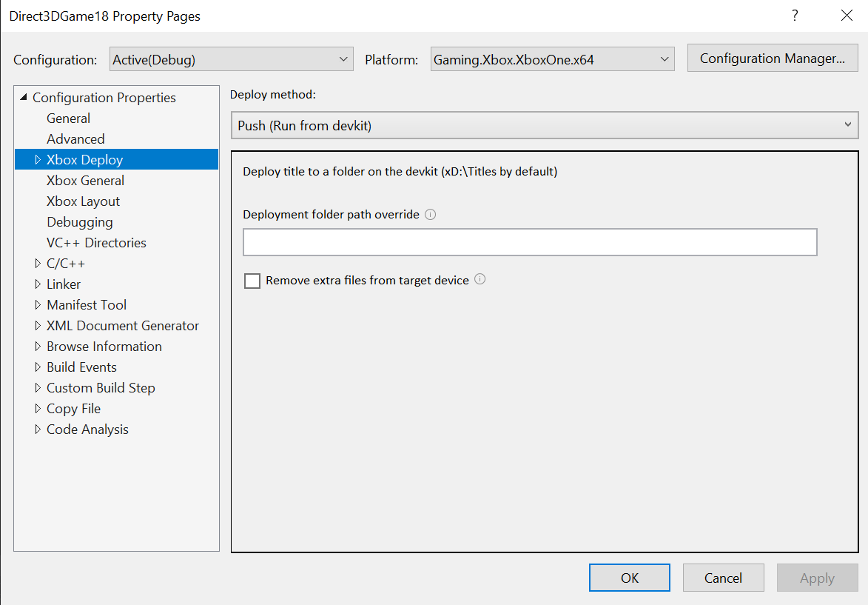Expand the Build Events node
The image size is (868, 605).
(x=38, y=367)
